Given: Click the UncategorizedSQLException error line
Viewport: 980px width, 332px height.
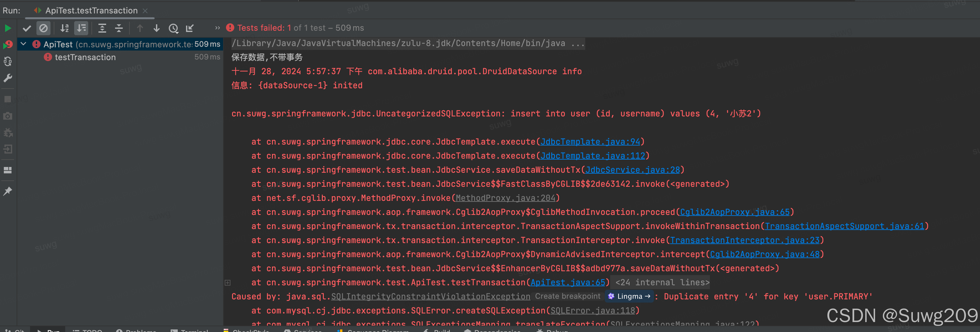Looking at the screenshot, I should click(496, 114).
